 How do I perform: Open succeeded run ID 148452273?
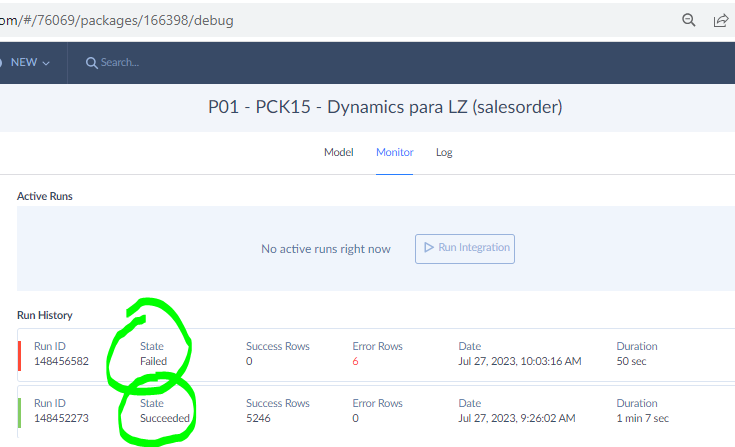pyautogui.click(x=61, y=418)
